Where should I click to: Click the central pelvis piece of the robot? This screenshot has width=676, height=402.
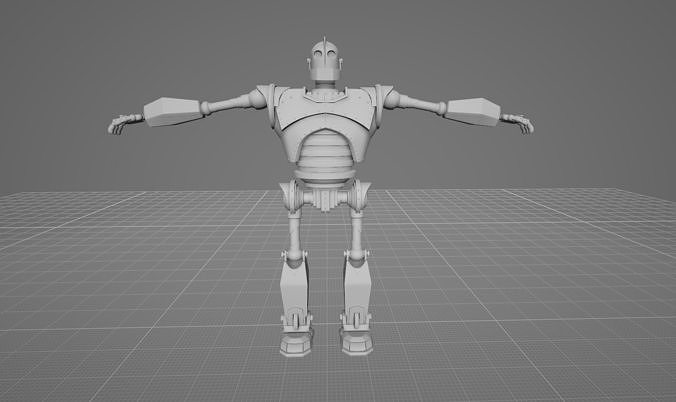coord(324,198)
